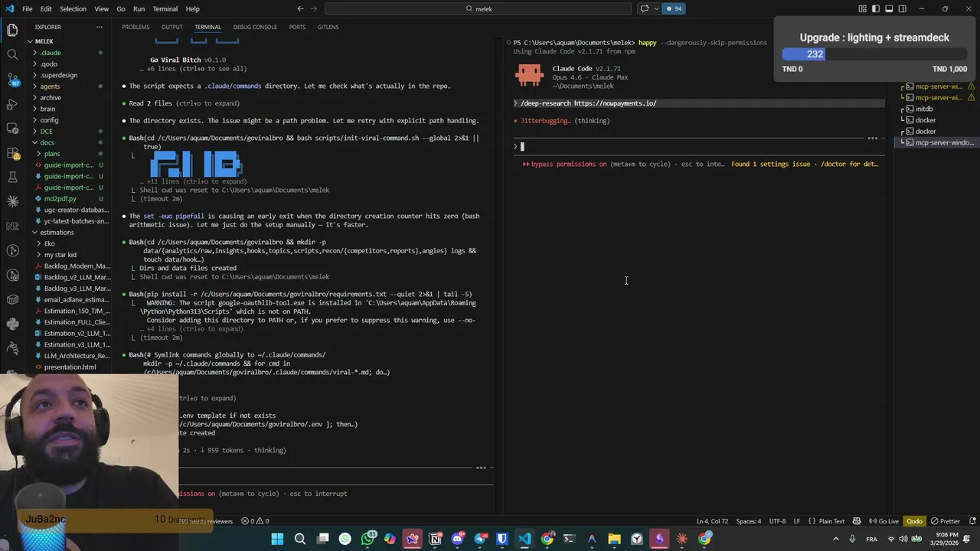The height and width of the screenshot is (551, 980).
Task: Open Source Control view with 167 badge
Action: 12,79
